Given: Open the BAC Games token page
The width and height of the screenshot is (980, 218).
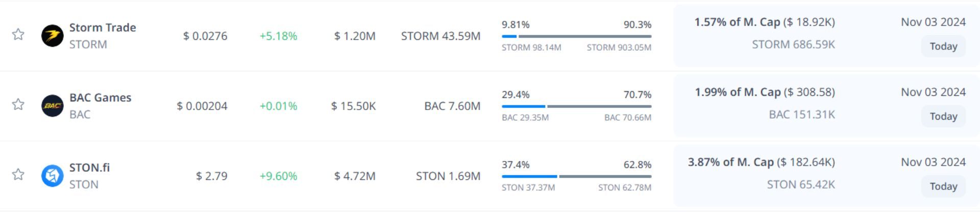Looking at the screenshot, I should click(100, 97).
